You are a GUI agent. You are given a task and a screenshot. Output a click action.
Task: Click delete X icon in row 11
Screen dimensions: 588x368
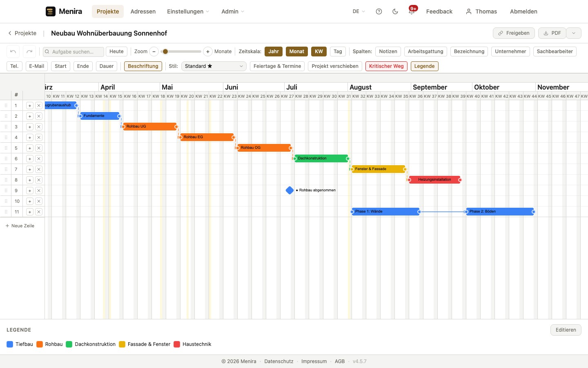point(39,212)
